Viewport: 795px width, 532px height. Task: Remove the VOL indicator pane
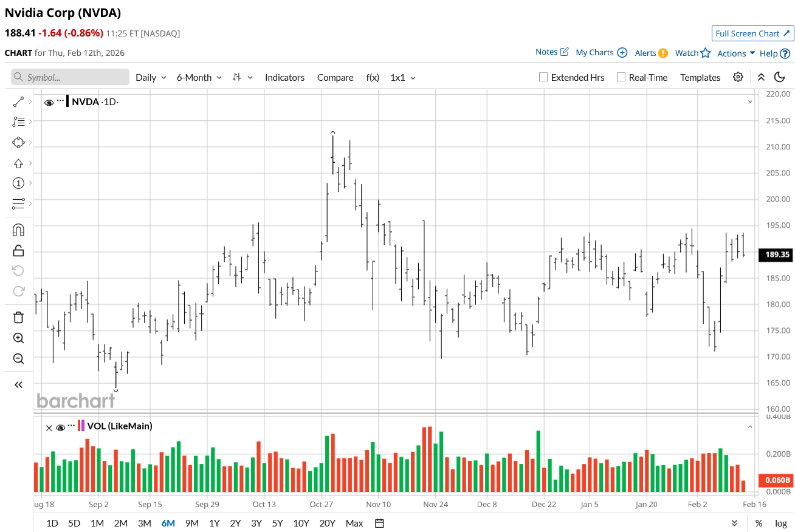click(x=49, y=428)
